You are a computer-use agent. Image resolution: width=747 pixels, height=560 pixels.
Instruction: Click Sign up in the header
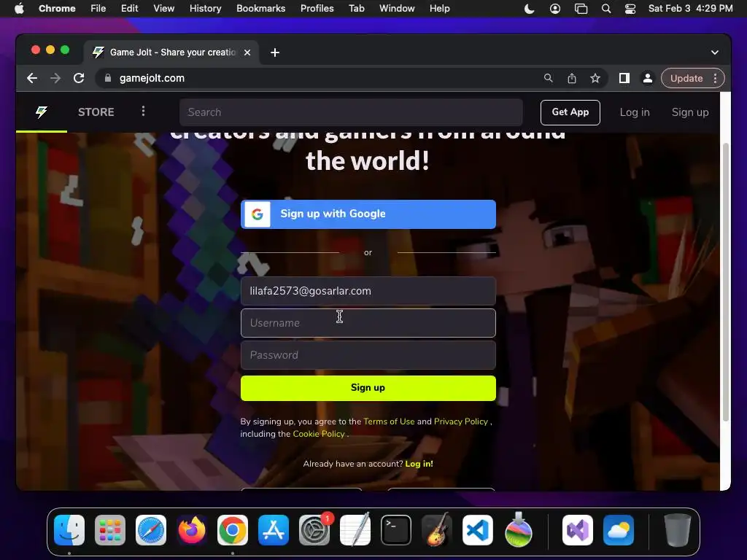(x=690, y=112)
